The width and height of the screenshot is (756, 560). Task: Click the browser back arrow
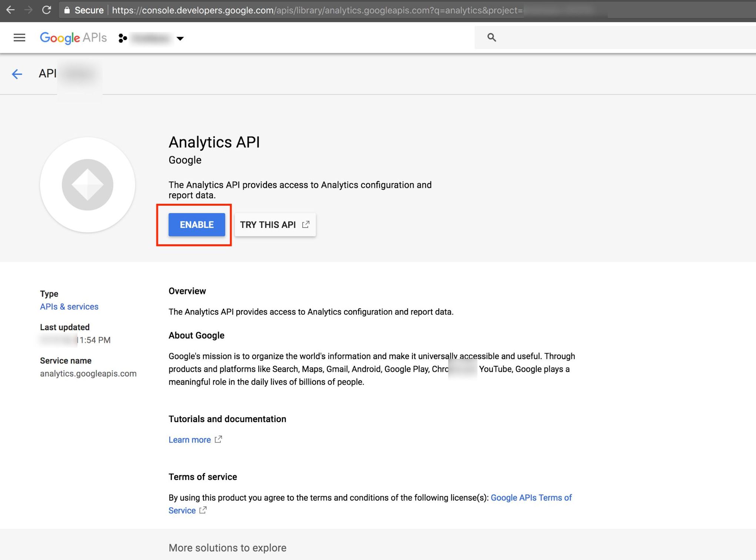click(x=10, y=10)
